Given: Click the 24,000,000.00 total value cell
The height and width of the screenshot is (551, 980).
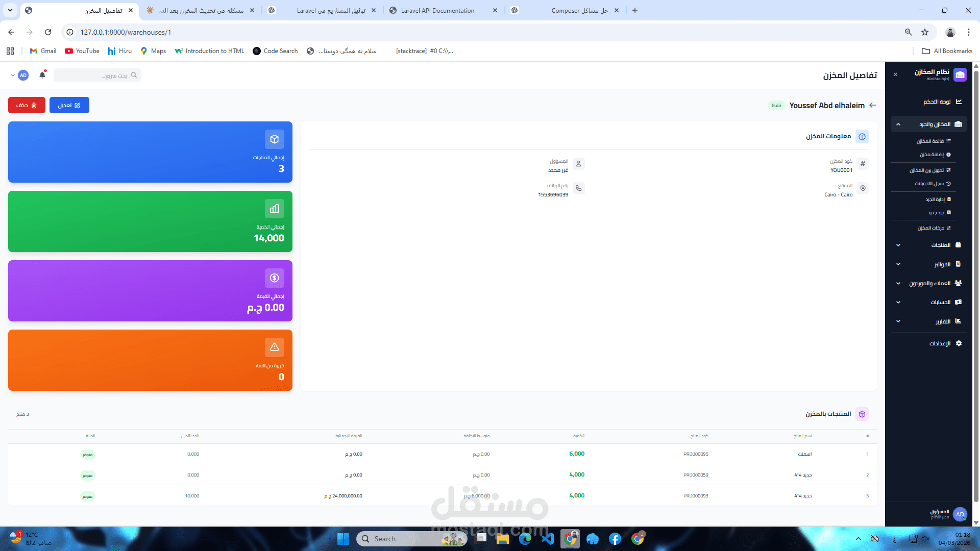Looking at the screenshot, I should click(344, 496).
